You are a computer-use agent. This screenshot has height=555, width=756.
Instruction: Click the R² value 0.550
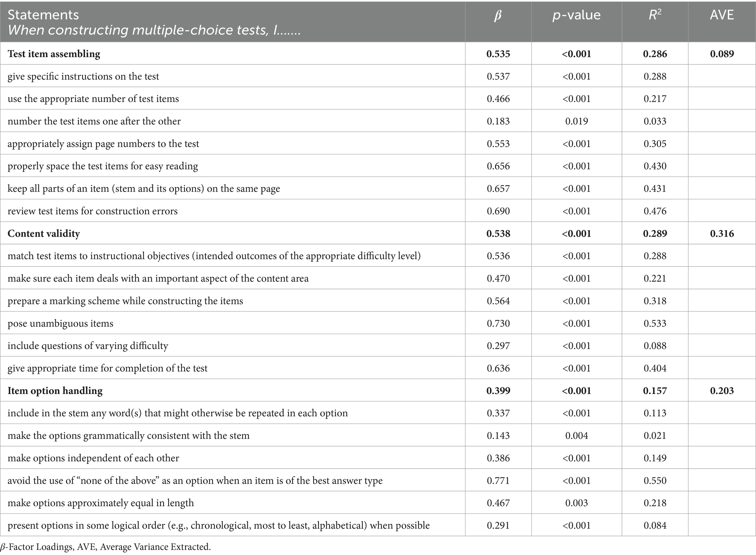coord(655,480)
